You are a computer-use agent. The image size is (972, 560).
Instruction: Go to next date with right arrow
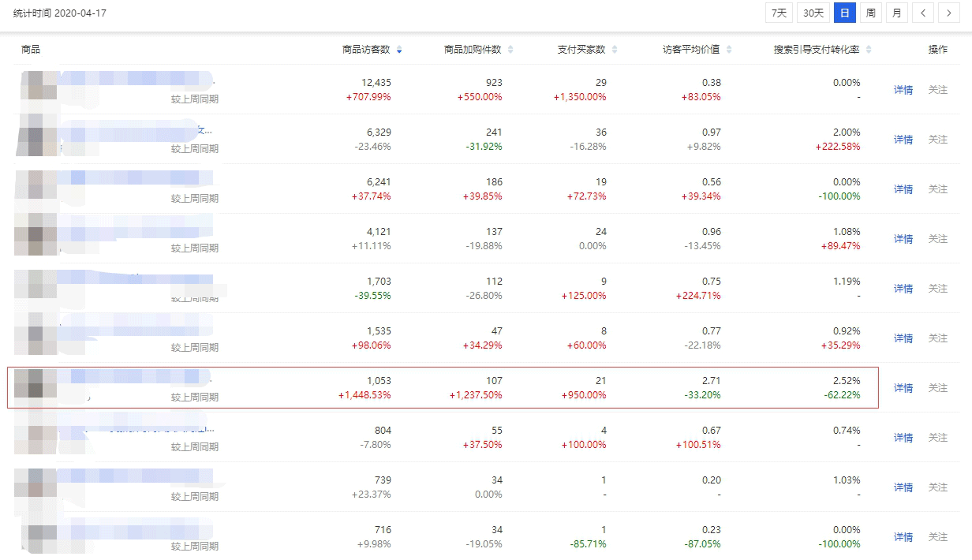(948, 13)
